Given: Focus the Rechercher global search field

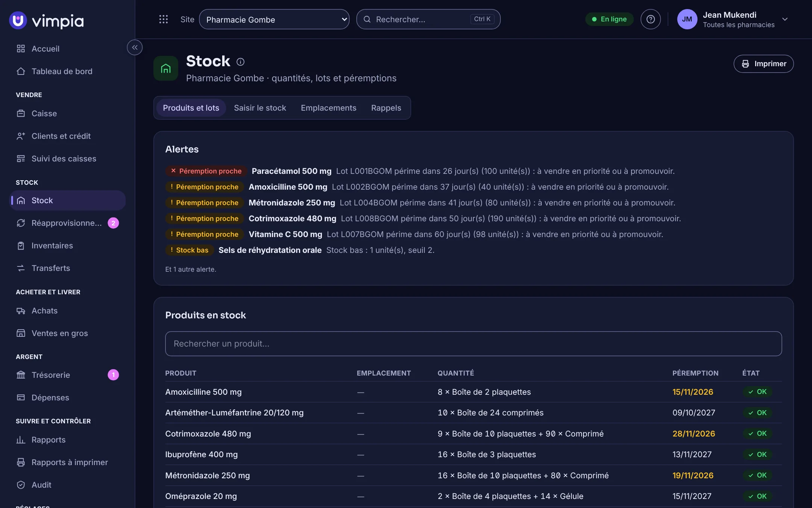Looking at the screenshot, I should (x=428, y=19).
